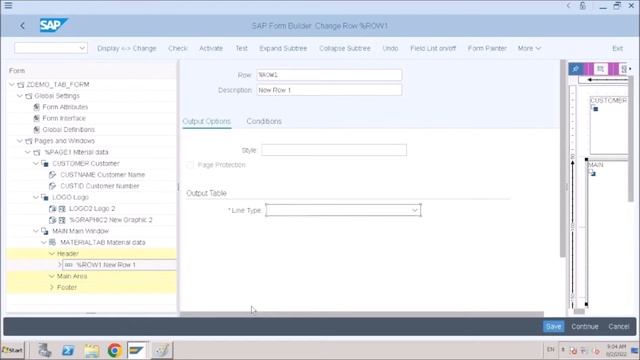Click the MATERIALTAB table node icon
The width and height of the screenshot is (640, 360).
(53, 242)
